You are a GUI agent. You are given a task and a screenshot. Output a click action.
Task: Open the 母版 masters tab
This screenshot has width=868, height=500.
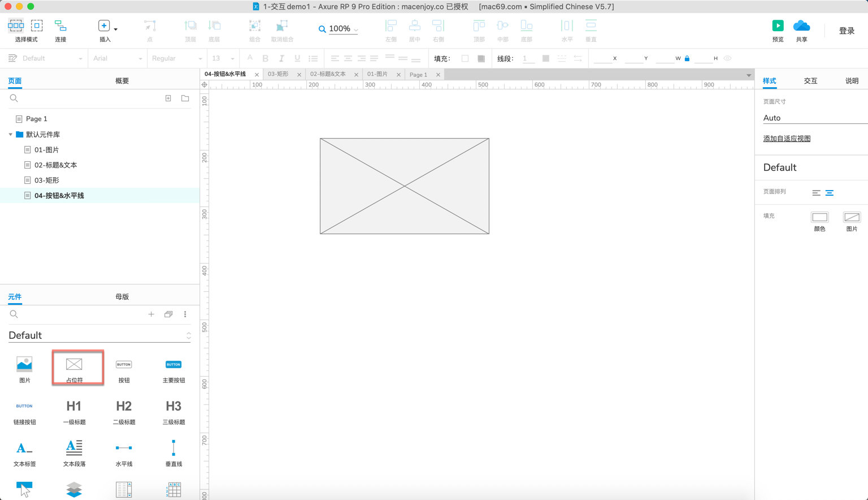(122, 297)
